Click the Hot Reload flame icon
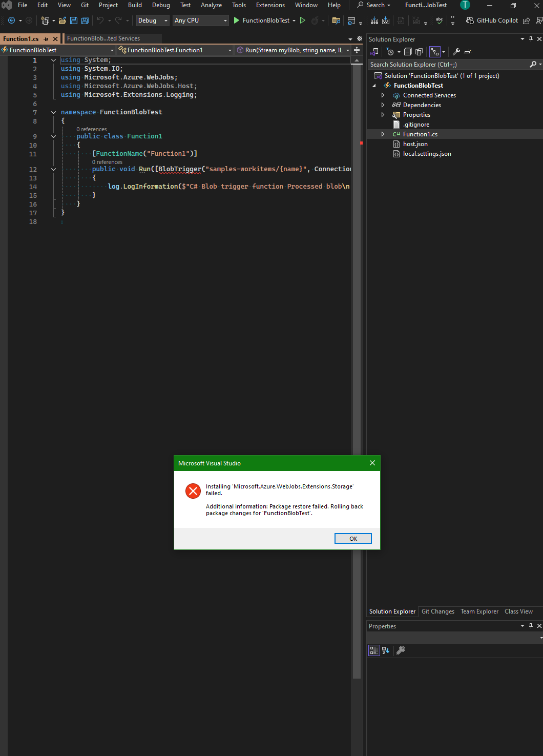The height and width of the screenshot is (756, 543). pos(315,21)
